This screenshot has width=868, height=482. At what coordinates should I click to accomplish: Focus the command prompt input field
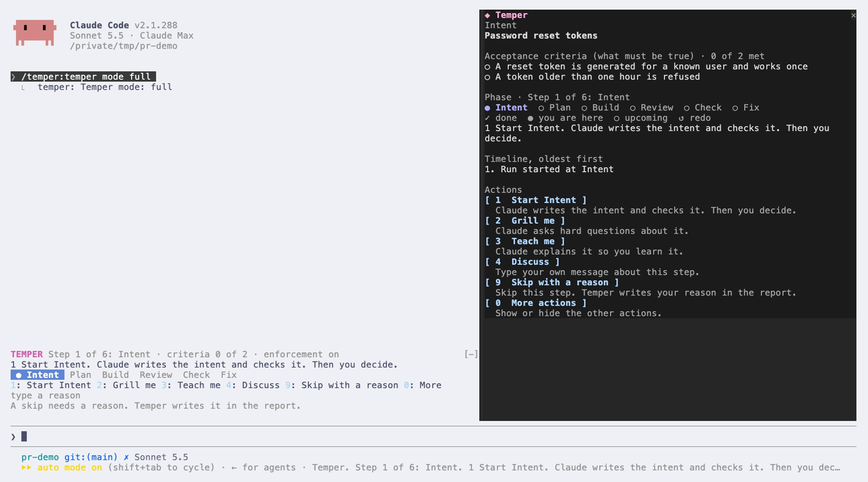(x=434, y=437)
